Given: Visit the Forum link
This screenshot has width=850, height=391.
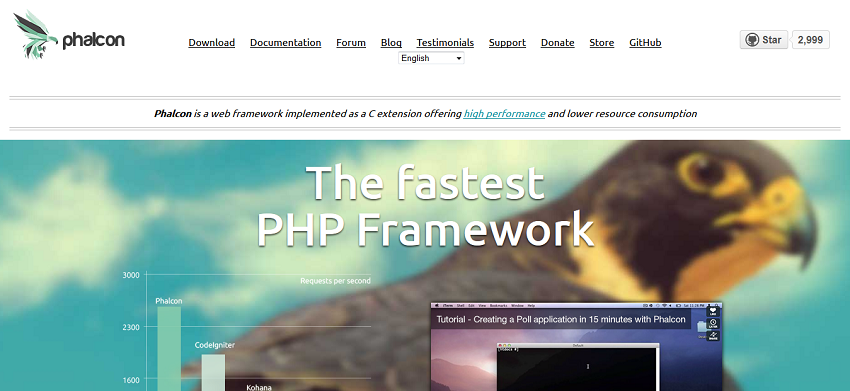Looking at the screenshot, I should 351,42.
